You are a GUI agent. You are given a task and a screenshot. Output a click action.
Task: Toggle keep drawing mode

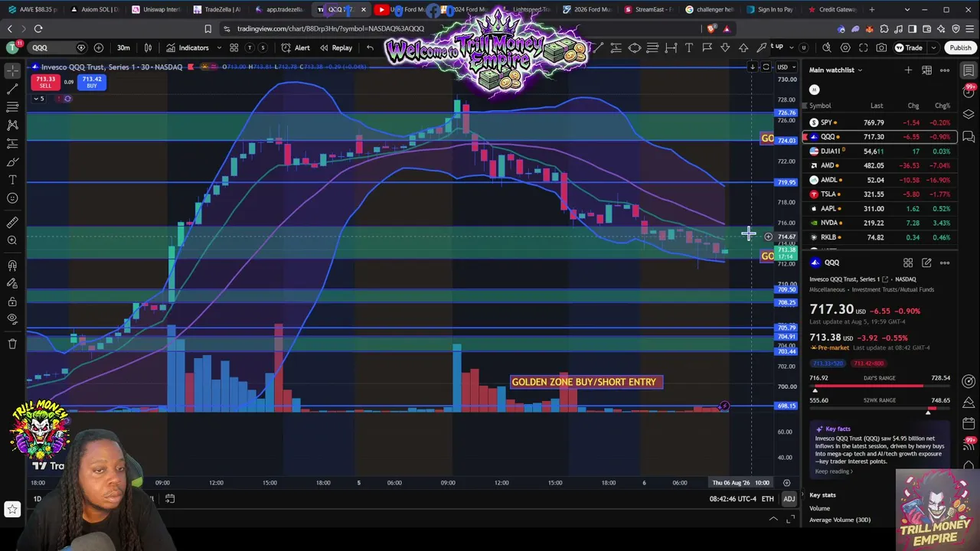[x=12, y=284]
